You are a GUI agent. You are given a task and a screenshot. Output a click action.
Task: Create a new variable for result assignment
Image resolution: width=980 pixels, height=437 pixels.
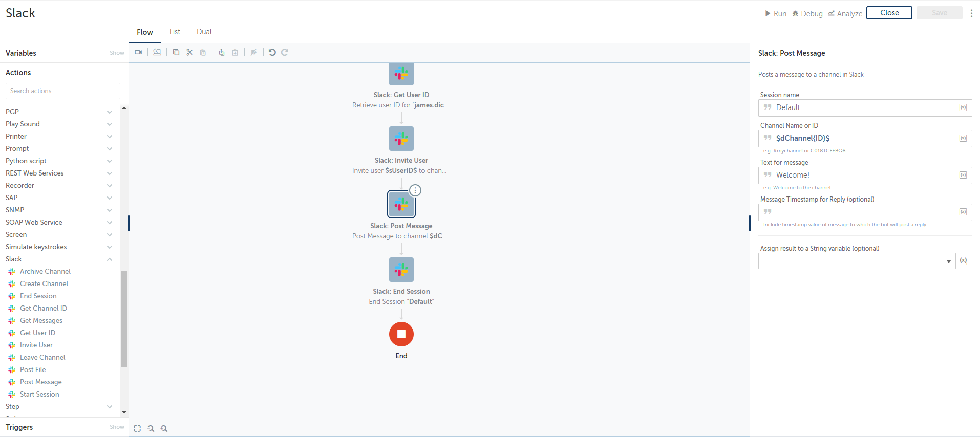pyautogui.click(x=964, y=260)
